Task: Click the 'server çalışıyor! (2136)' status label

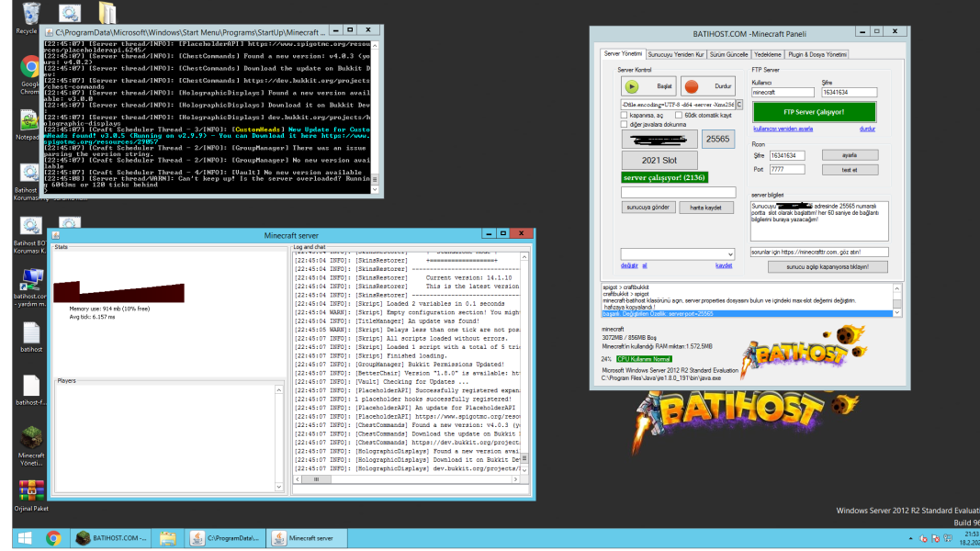Action: (x=664, y=177)
